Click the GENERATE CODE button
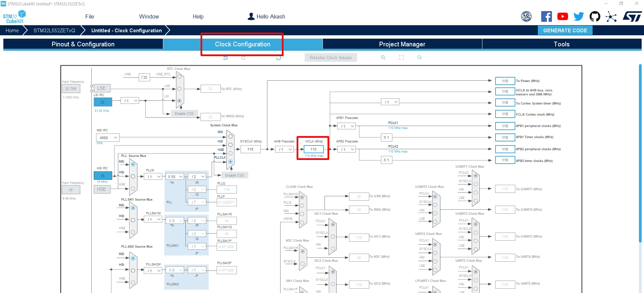644x293 pixels. 565,30
